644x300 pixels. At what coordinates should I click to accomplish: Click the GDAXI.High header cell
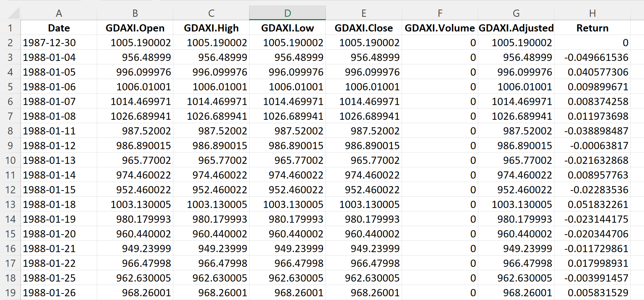coord(211,28)
